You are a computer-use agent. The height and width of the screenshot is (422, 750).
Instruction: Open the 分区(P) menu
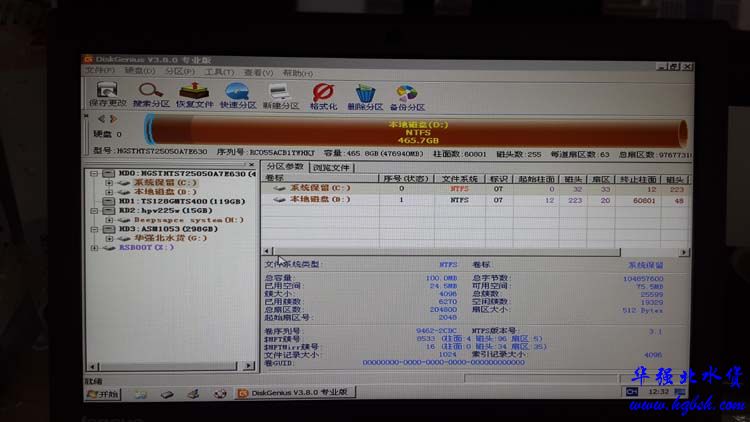180,72
